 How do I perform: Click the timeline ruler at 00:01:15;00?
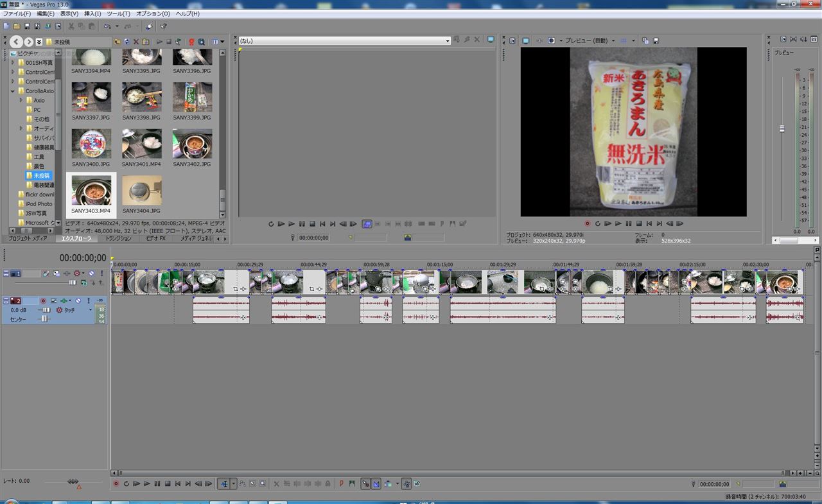click(440, 264)
